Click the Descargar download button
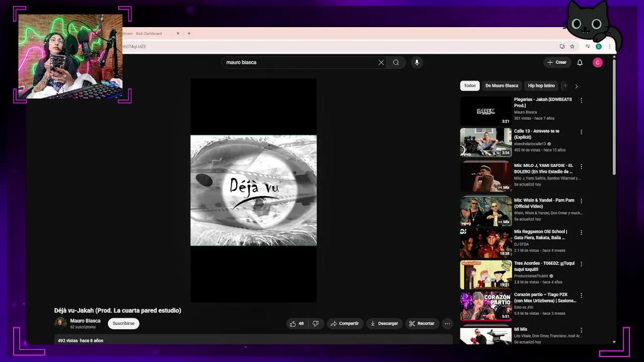 point(384,324)
